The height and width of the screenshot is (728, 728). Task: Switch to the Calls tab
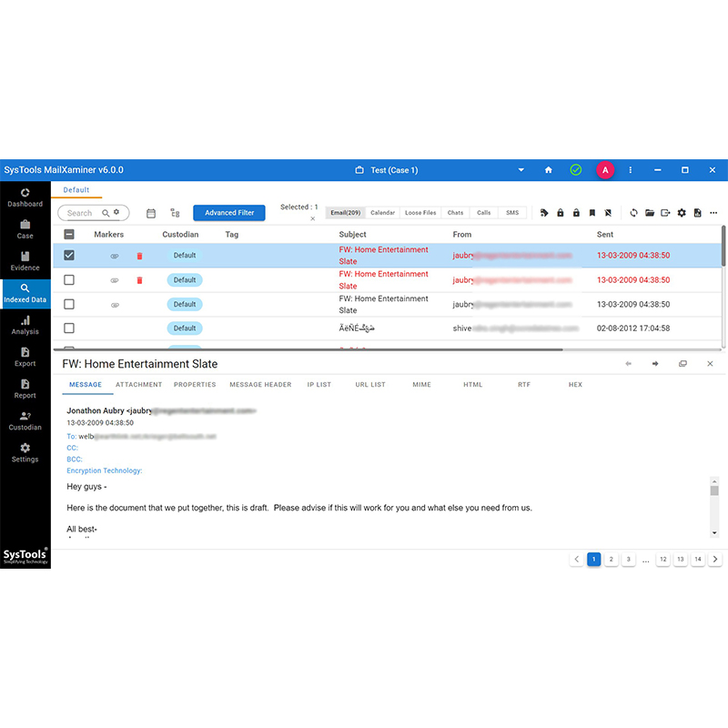tap(484, 213)
